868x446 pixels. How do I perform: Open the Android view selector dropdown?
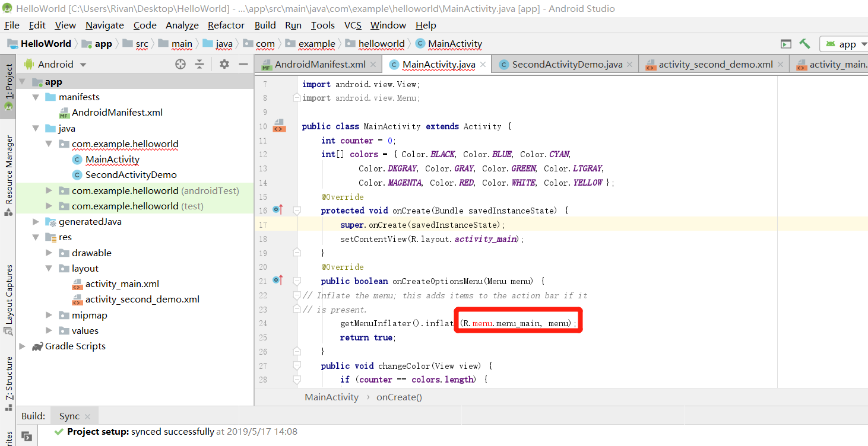click(55, 64)
